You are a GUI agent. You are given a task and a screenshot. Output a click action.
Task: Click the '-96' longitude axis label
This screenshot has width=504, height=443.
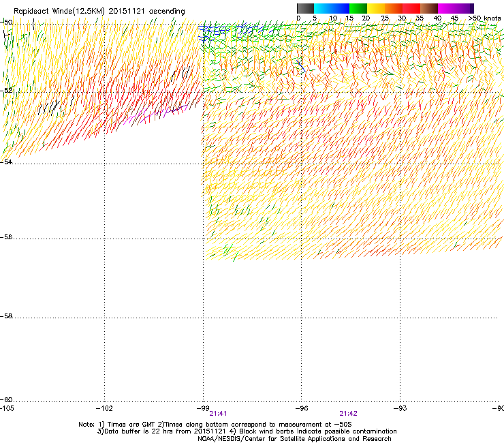click(x=302, y=408)
